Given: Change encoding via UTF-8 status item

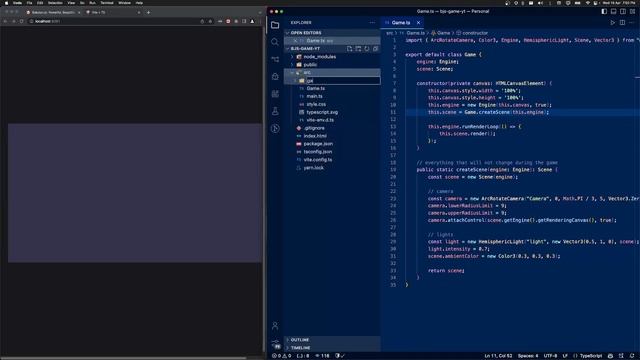Looking at the screenshot, I should [550, 356].
